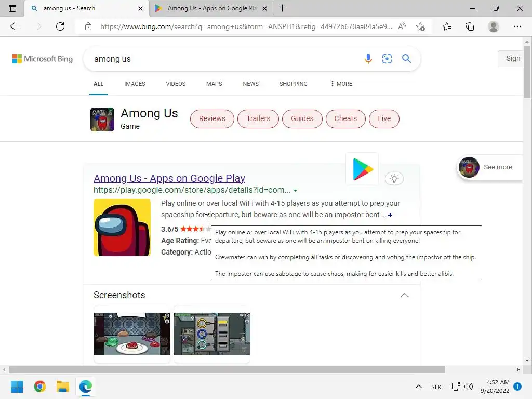This screenshot has height=399, width=532.
Task: Click the See more side button
Action: click(x=490, y=167)
